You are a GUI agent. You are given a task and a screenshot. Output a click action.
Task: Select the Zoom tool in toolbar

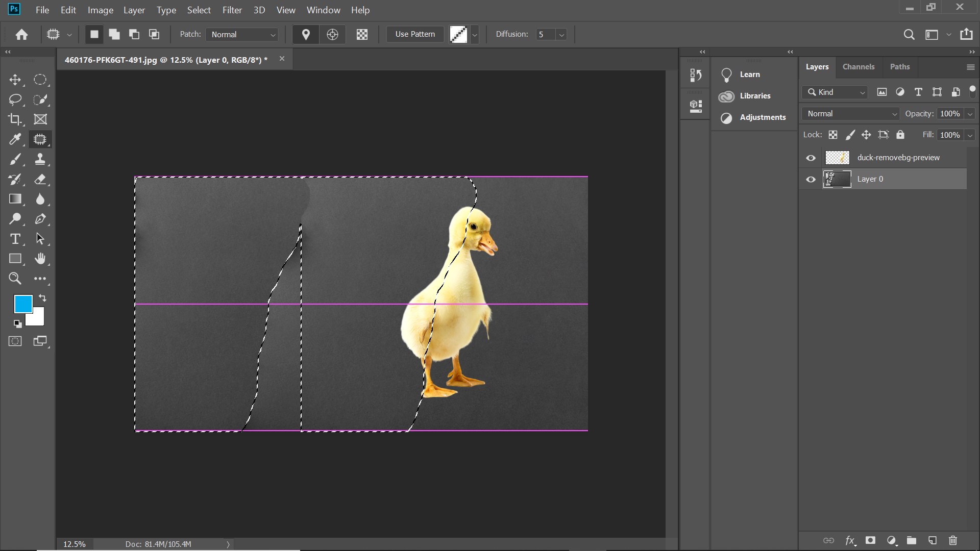click(15, 279)
